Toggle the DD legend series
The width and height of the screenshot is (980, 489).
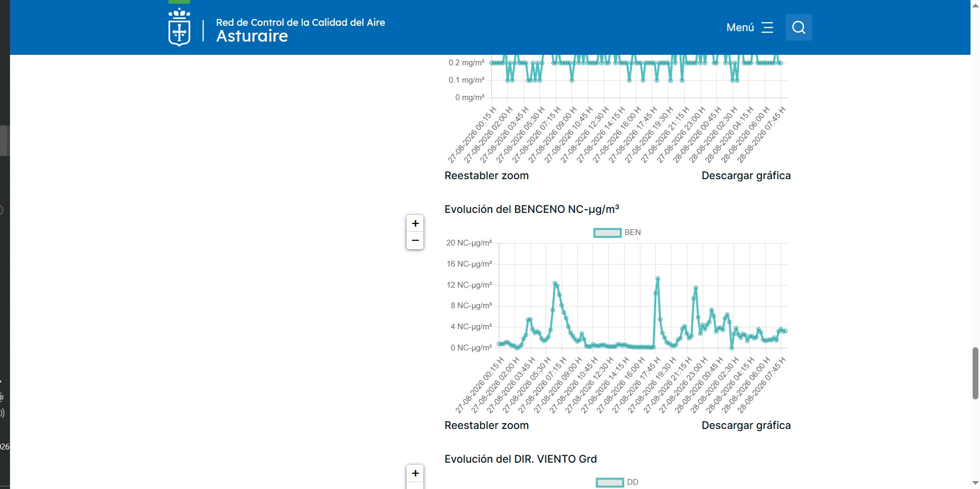point(617,482)
